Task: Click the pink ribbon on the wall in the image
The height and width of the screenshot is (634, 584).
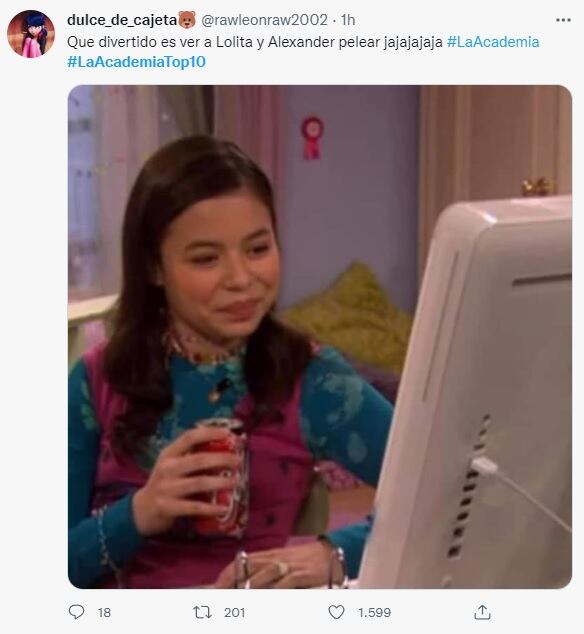Action: [x=312, y=138]
